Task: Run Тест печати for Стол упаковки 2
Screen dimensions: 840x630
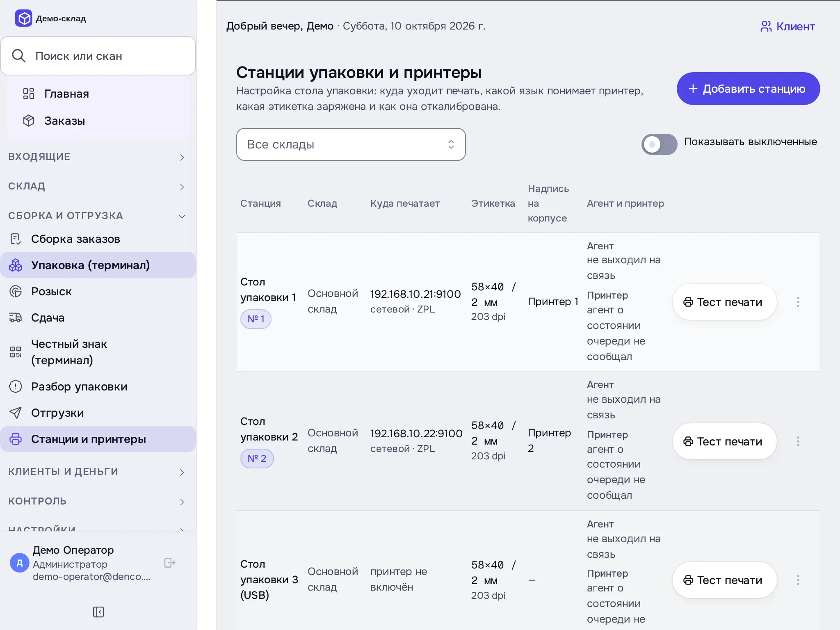Action: [724, 441]
